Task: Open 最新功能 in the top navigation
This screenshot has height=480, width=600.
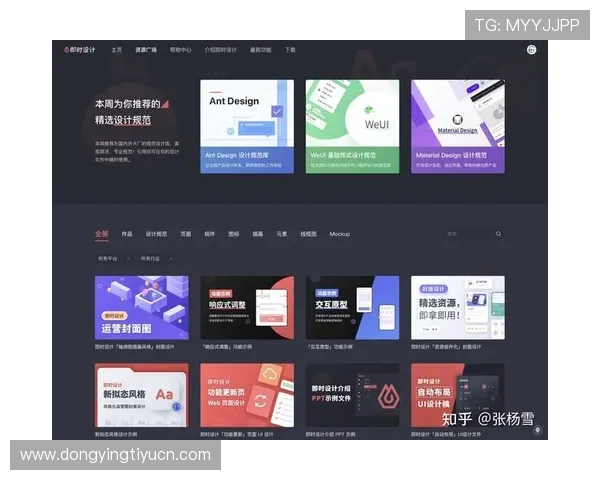Action: [261, 50]
